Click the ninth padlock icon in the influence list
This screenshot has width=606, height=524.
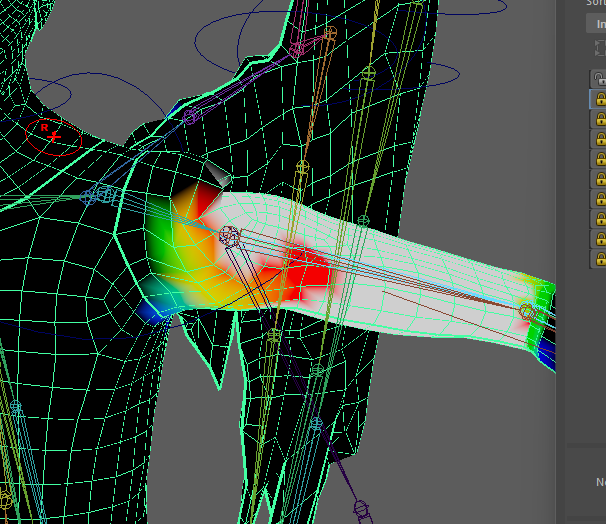600,238
